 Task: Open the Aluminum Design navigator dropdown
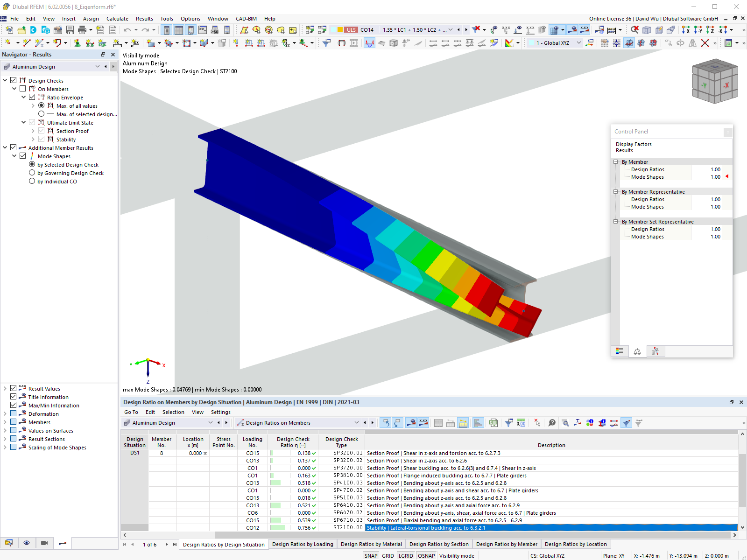[x=98, y=66]
